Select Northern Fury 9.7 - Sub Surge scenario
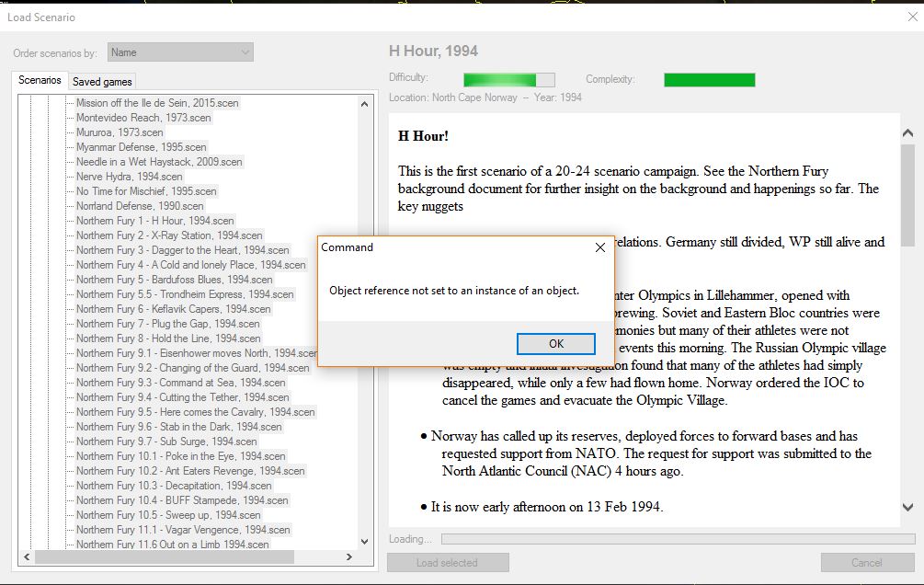This screenshot has height=585, width=924. click(166, 442)
